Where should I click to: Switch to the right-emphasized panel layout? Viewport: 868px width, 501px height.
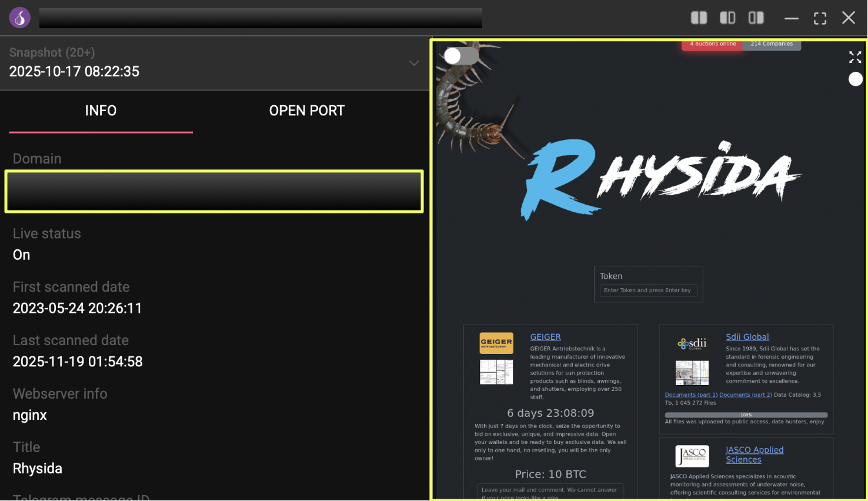[x=756, y=18]
